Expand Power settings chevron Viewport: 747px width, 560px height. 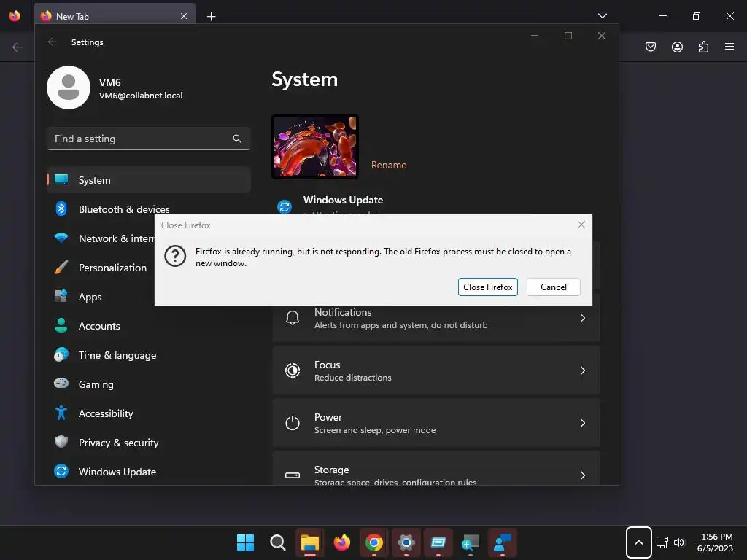coord(583,423)
